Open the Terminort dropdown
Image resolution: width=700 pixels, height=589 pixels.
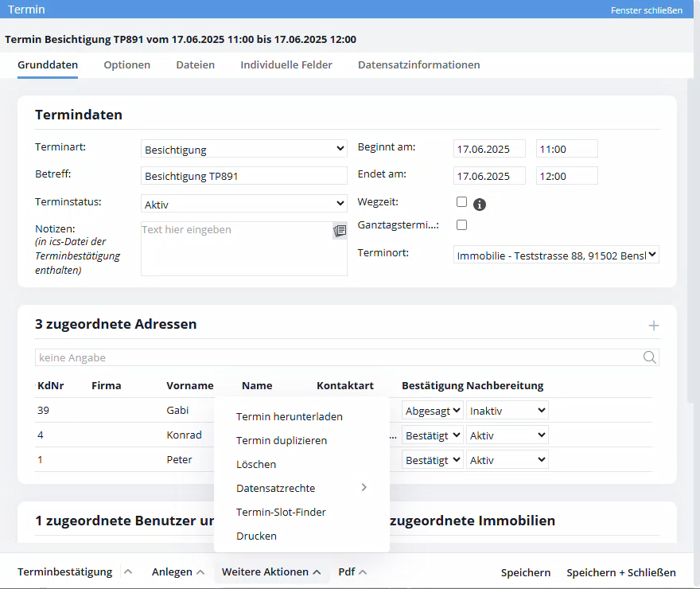(x=556, y=255)
